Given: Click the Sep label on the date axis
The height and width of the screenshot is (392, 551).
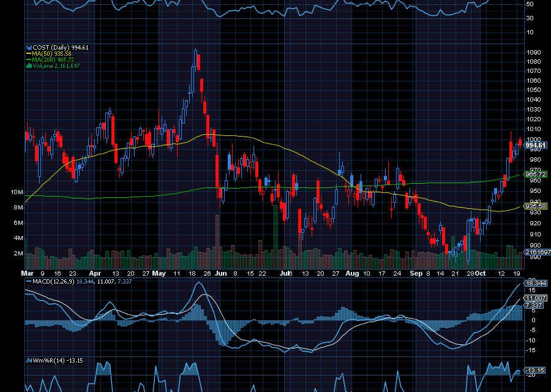Looking at the screenshot, I should tap(416, 274).
